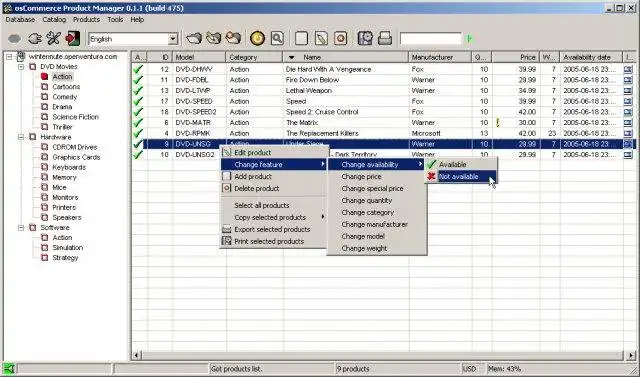
Task: Click the image icon in Lethal Weapon row
Action: pyautogui.click(x=628, y=91)
